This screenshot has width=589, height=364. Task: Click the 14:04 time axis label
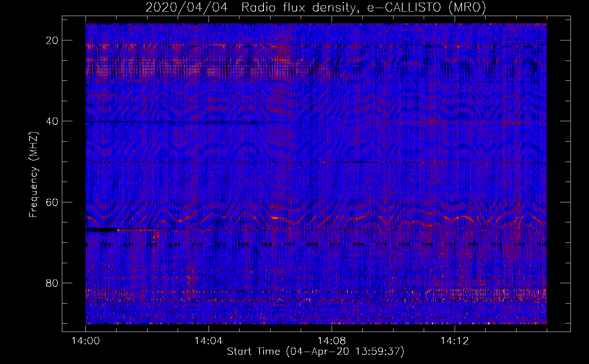[209, 341]
